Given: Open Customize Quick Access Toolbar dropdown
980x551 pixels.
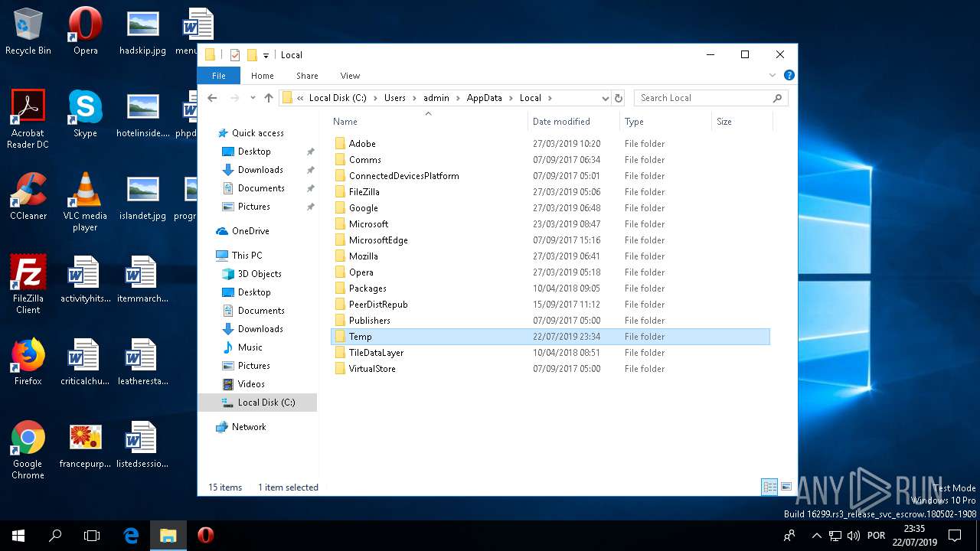Looking at the screenshot, I should coord(266,55).
